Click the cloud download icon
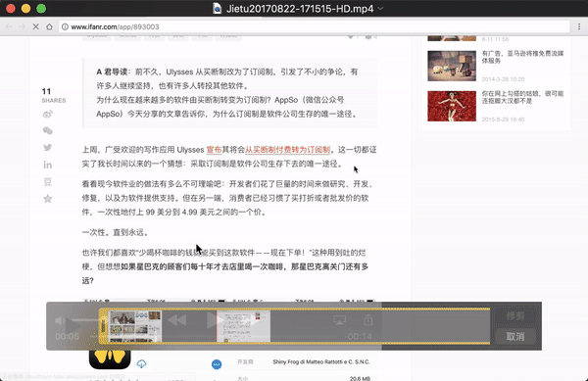588x381 pixels. pos(141,363)
